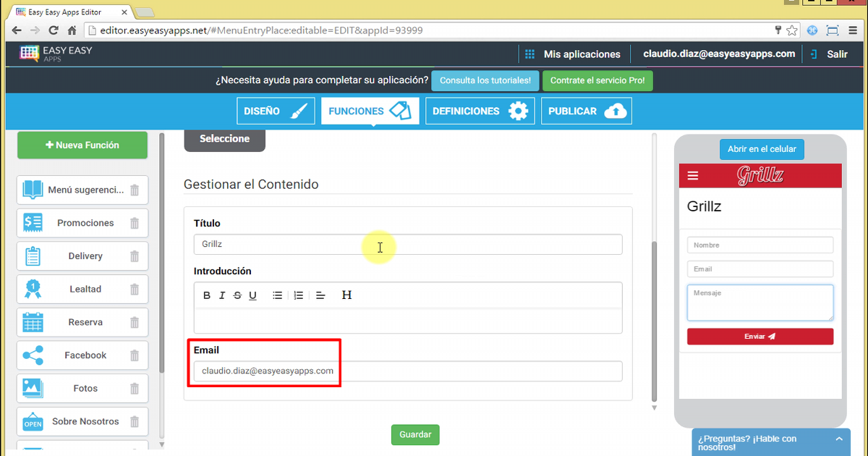Toggle italic formatting in Introducción editor

tap(222, 295)
